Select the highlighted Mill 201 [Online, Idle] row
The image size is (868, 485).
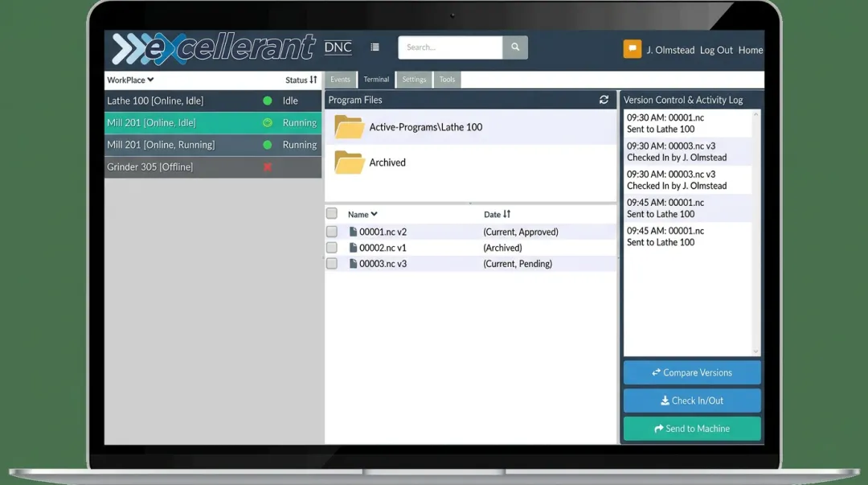pyautogui.click(x=212, y=123)
